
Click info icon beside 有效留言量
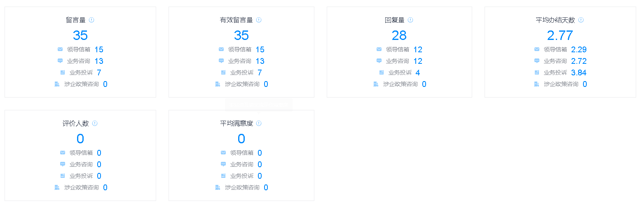(x=259, y=20)
